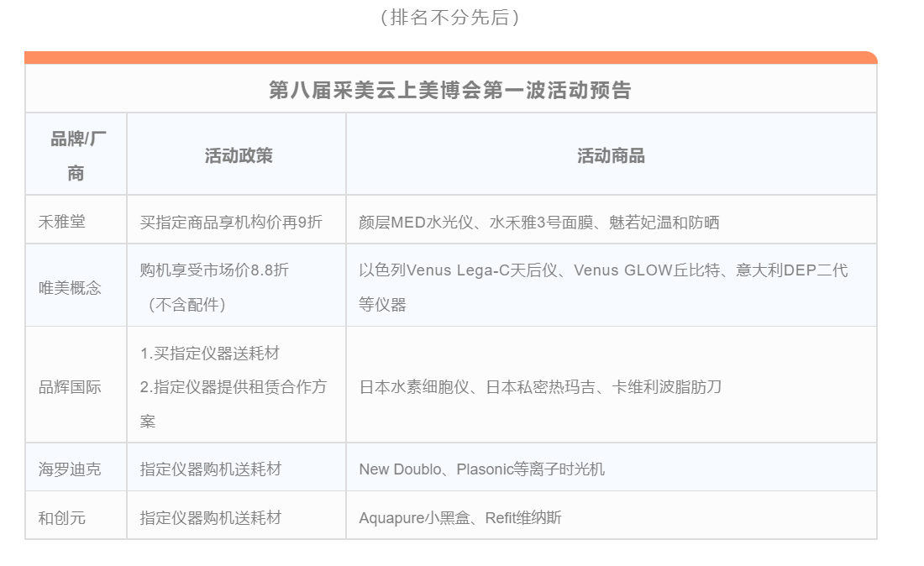Click the note text （排名不分先后）
The width and height of the screenshot is (924, 566).
coord(450,18)
